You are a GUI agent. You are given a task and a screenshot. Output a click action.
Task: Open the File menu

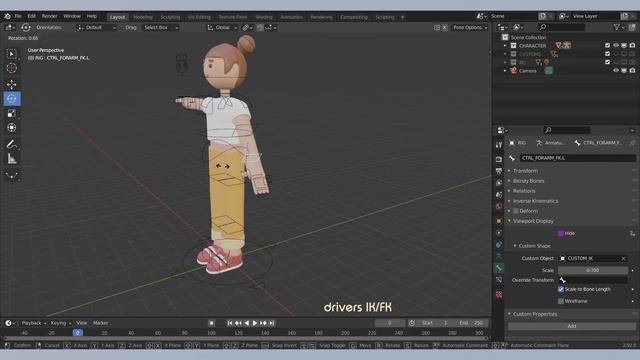tap(18, 16)
